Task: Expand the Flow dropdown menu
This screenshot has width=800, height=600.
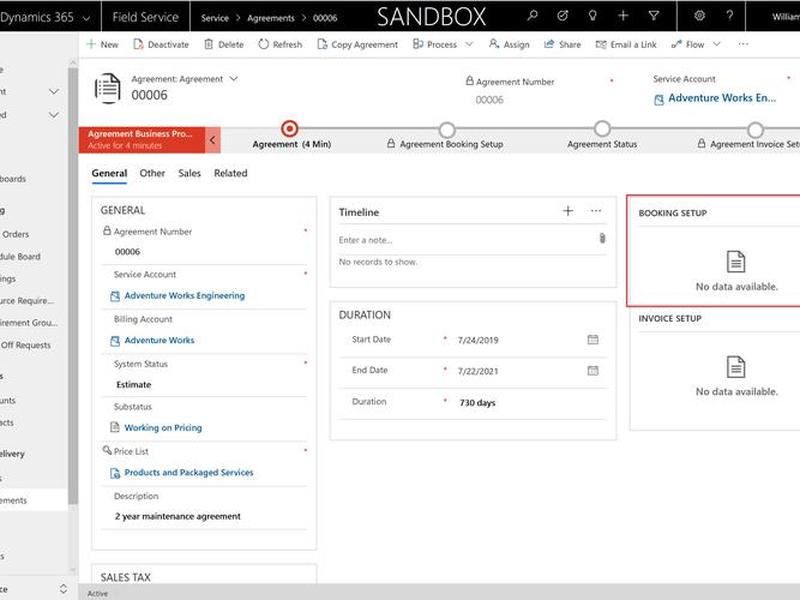Action: (716, 44)
